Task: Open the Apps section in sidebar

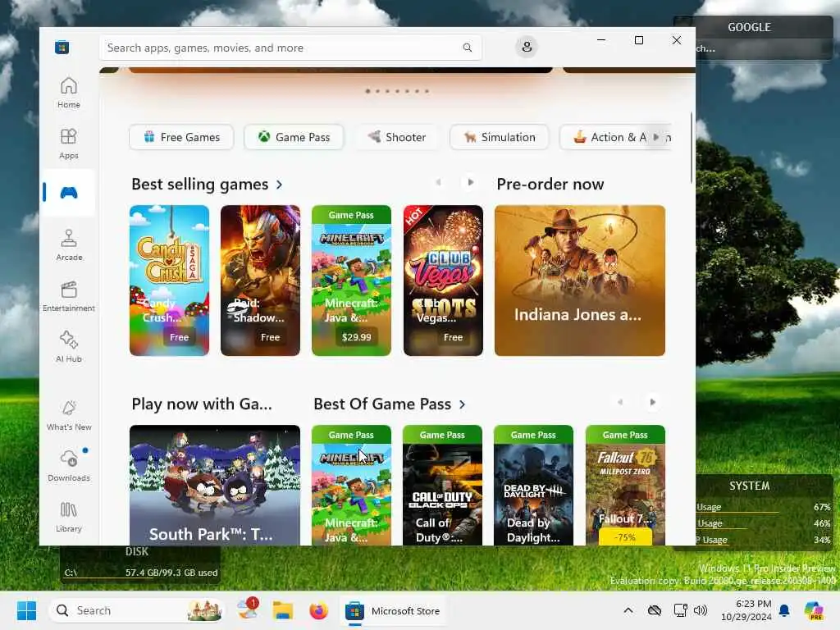Action: pos(69,144)
